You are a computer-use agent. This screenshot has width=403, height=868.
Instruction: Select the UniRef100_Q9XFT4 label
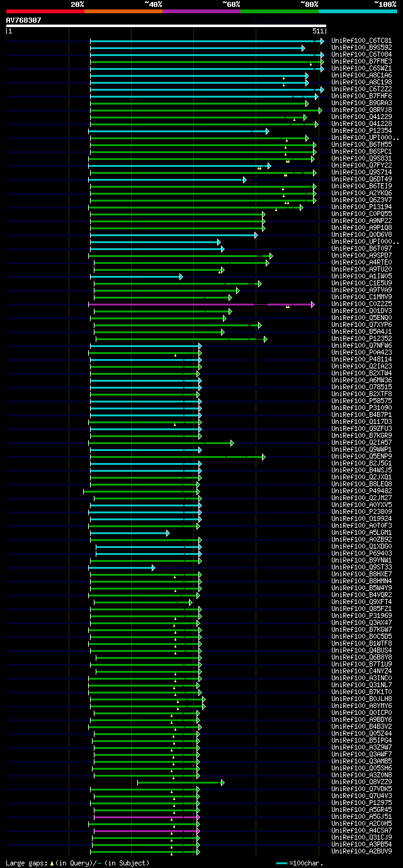361,602
